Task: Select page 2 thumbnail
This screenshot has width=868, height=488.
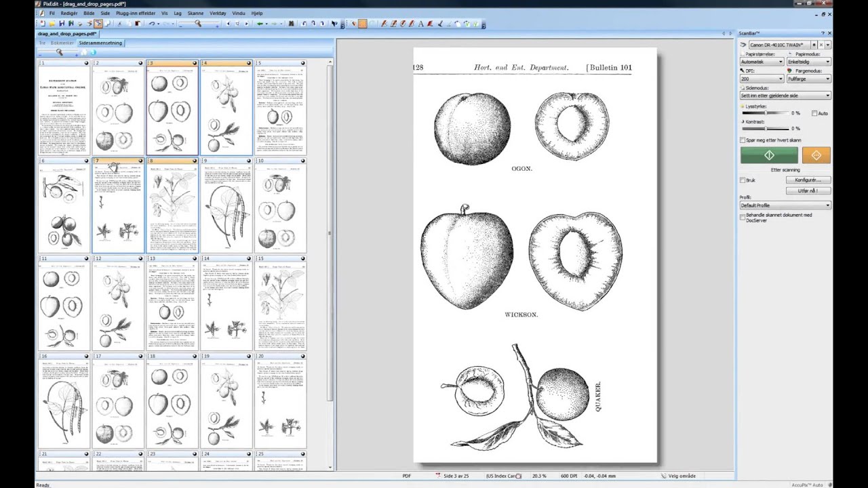Action: pos(118,108)
